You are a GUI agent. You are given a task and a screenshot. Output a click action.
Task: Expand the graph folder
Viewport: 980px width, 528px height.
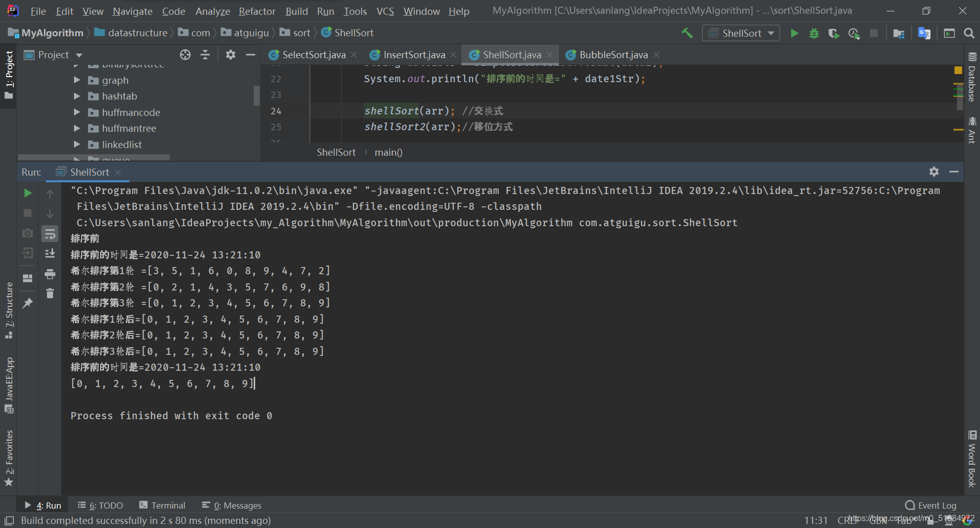tap(77, 80)
